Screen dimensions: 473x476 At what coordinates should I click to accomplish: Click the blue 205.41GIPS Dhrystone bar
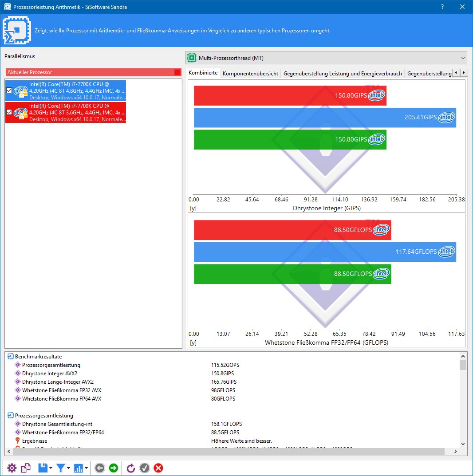[x=325, y=118]
